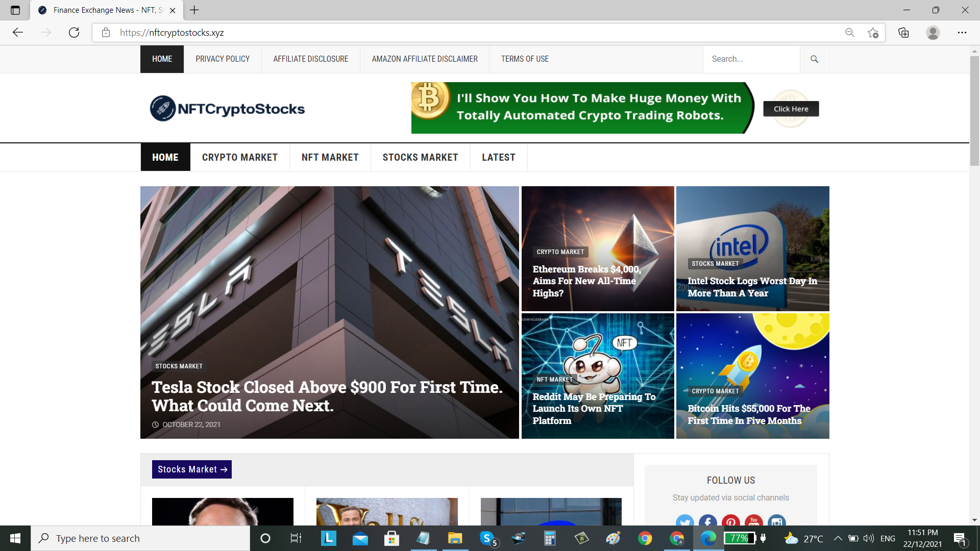Screen dimensions: 980x551
Task: Click the NFTCryptoStocks rocket logo
Action: [162, 108]
